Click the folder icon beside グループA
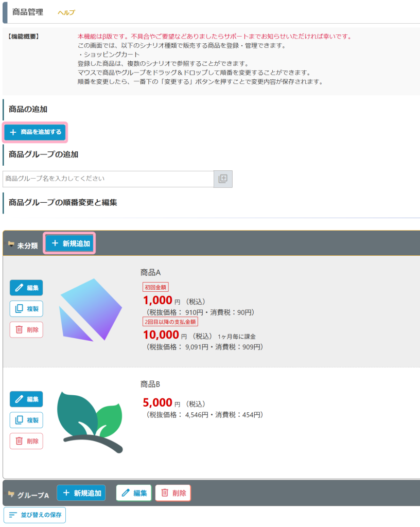This screenshot has height=527, width=420. (11, 494)
